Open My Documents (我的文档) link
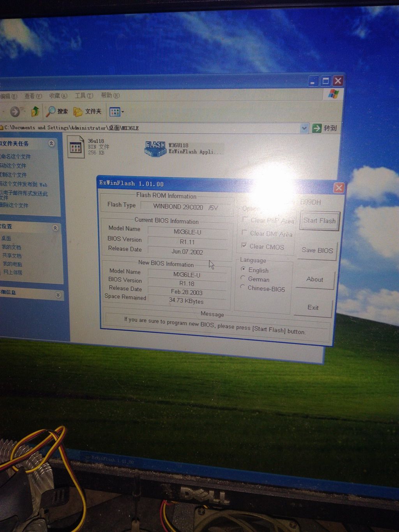Viewport: 399px width, 532px height. (11, 247)
